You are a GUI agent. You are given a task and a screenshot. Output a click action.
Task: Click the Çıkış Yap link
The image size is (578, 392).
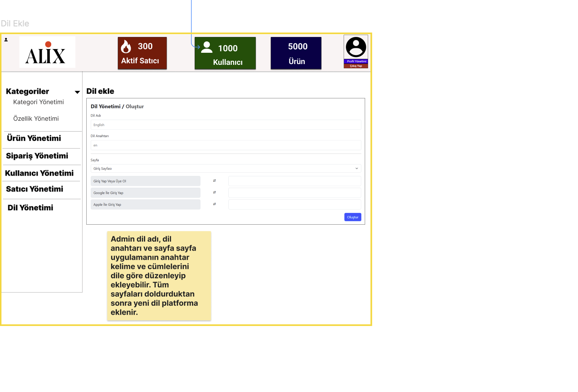pos(356,66)
